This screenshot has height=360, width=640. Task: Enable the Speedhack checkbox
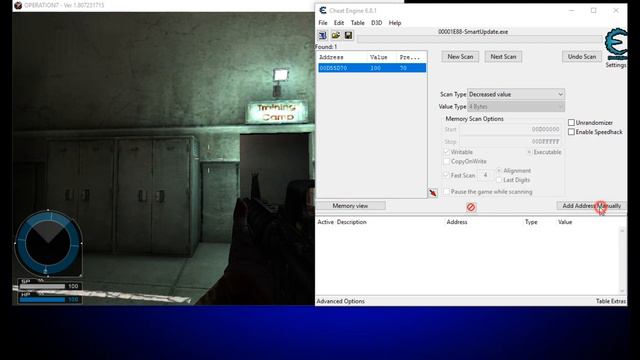[x=571, y=132]
